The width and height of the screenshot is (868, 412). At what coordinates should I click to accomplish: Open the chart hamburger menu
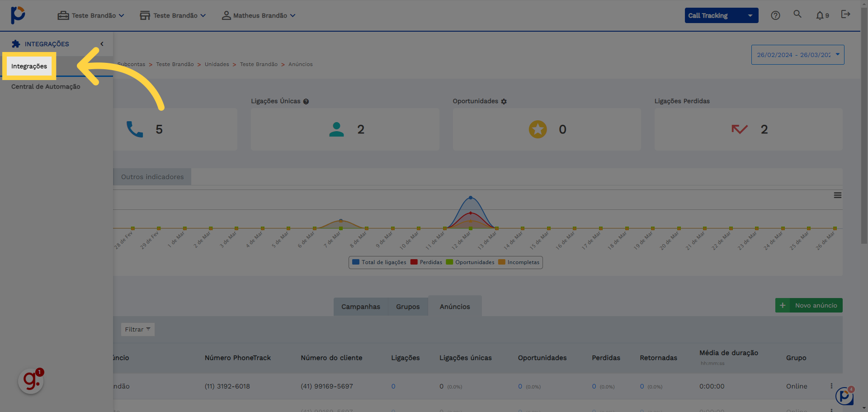pyautogui.click(x=838, y=195)
